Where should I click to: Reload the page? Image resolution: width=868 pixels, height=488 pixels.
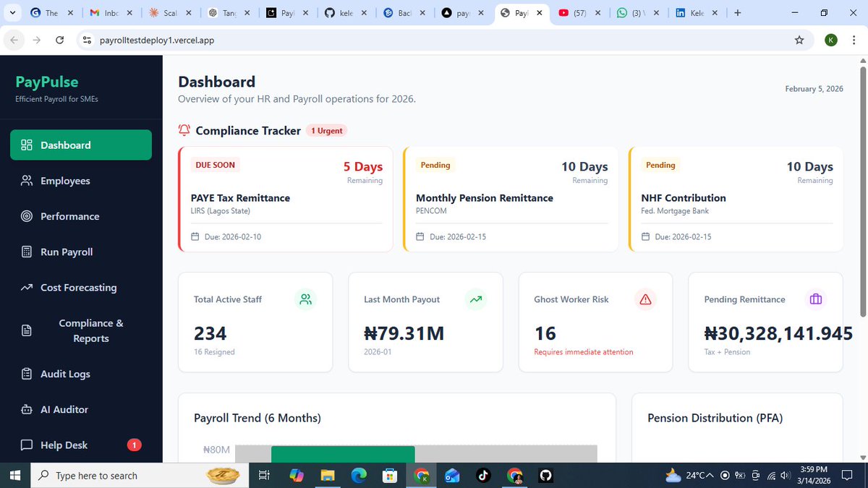[x=59, y=40]
